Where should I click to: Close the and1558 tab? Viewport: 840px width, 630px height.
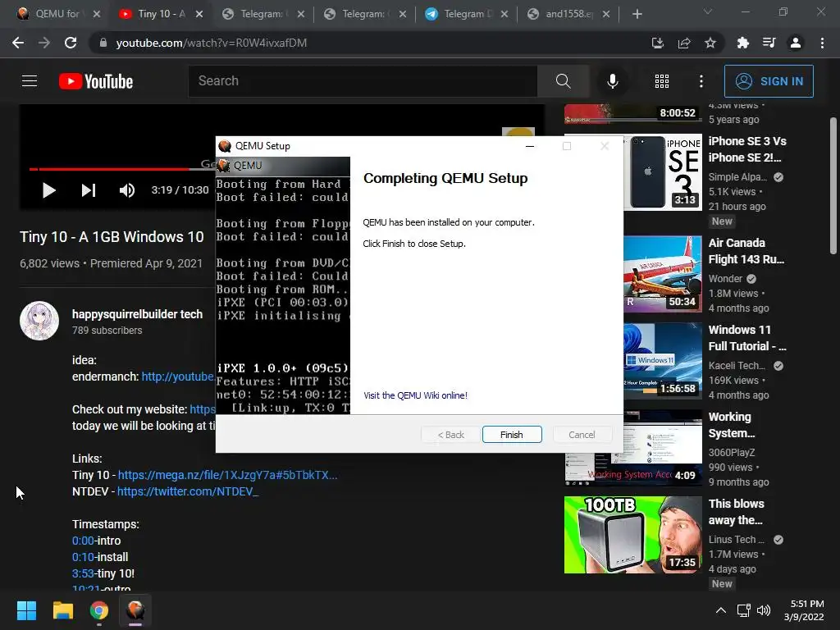606,14
